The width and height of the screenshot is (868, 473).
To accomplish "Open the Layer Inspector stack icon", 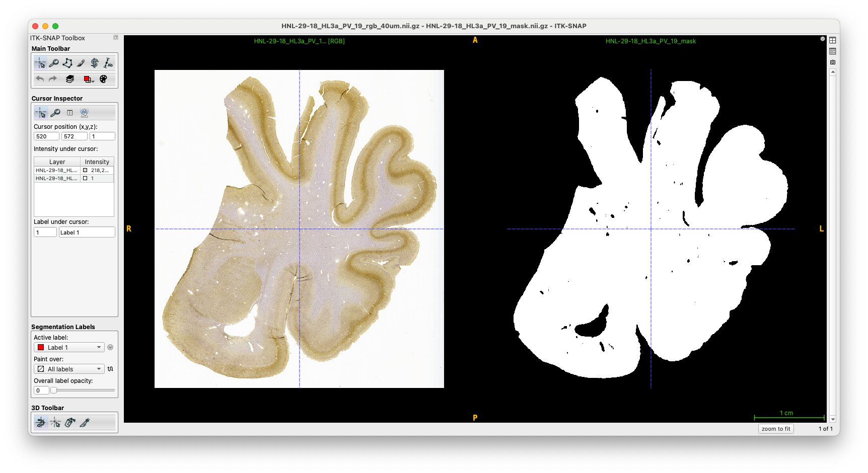I will pyautogui.click(x=70, y=79).
